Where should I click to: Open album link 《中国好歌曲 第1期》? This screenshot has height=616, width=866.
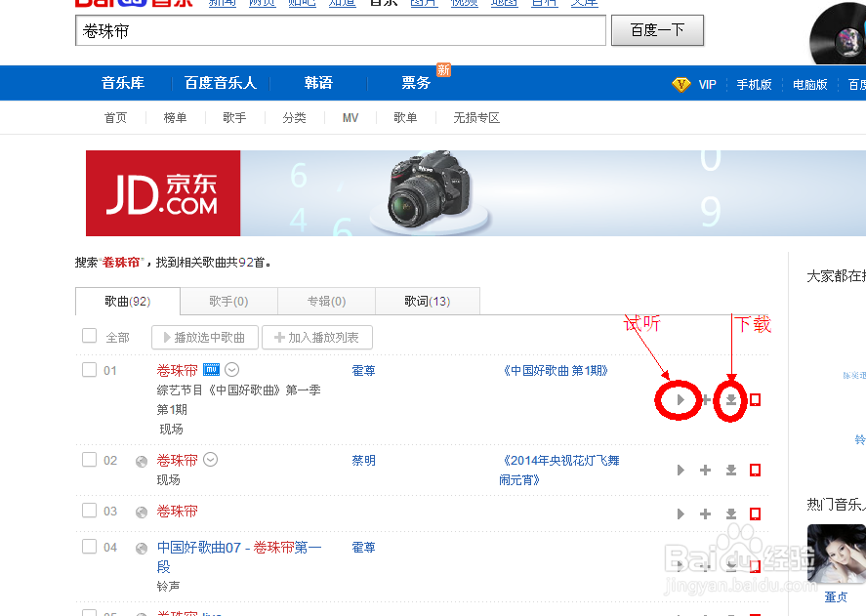click(556, 371)
